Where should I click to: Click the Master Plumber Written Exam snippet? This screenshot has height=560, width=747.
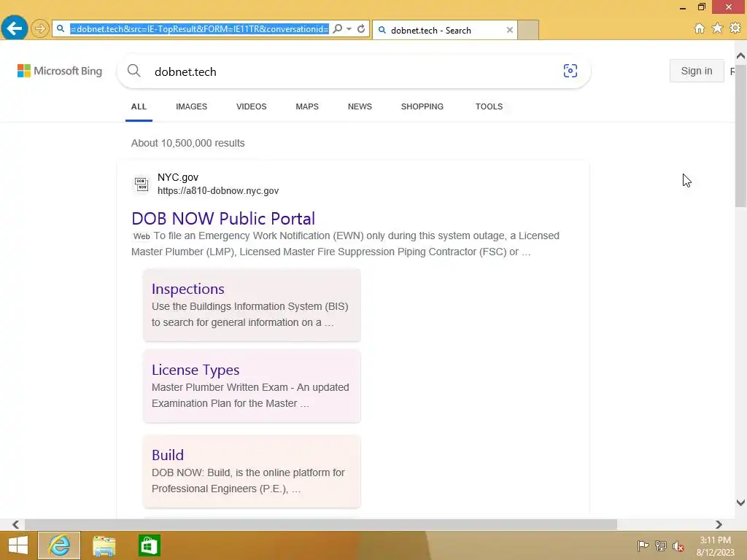[x=250, y=395]
